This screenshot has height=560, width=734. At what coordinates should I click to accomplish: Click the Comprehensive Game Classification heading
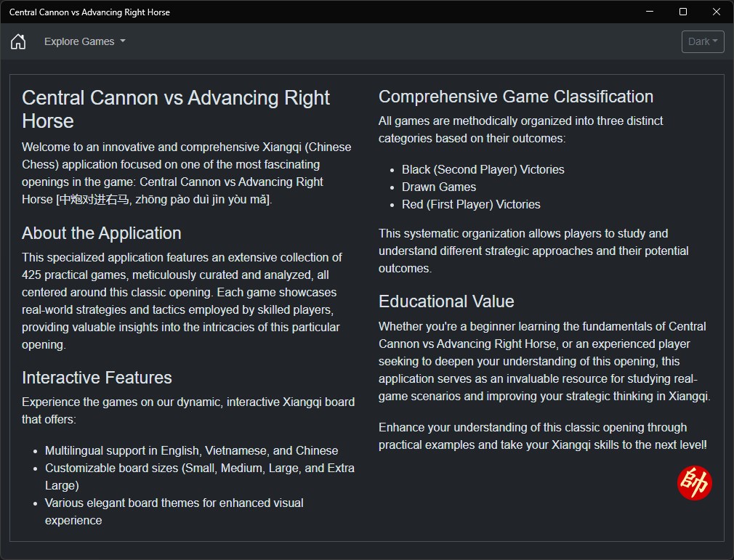pyautogui.click(x=516, y=97)
